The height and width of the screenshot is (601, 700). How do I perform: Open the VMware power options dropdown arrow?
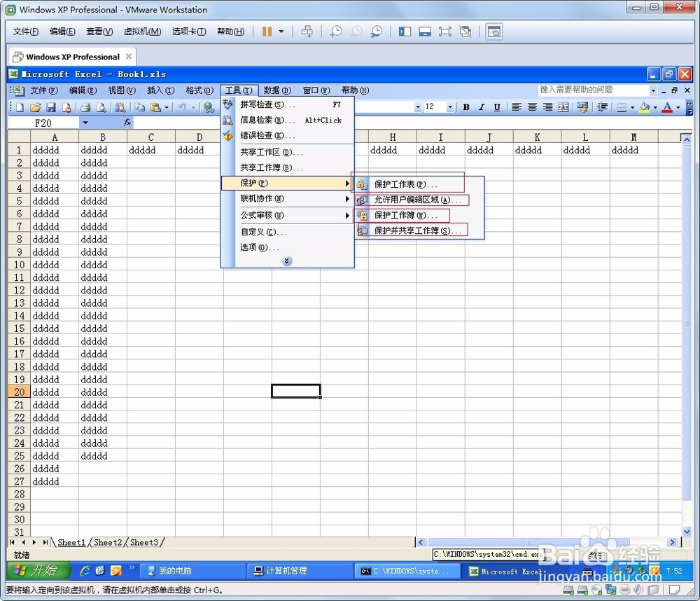click(x=281, y=32)
